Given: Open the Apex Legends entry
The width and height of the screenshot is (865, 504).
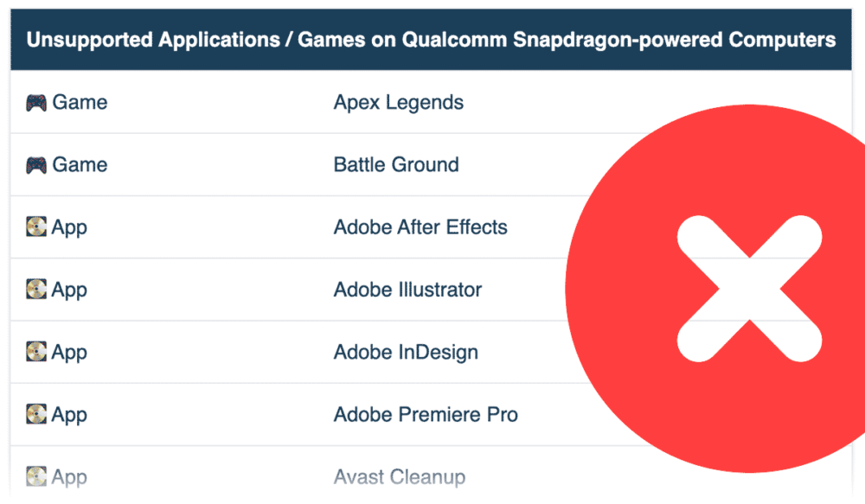Looking at the screenshot, I should (x=398, y=101).
